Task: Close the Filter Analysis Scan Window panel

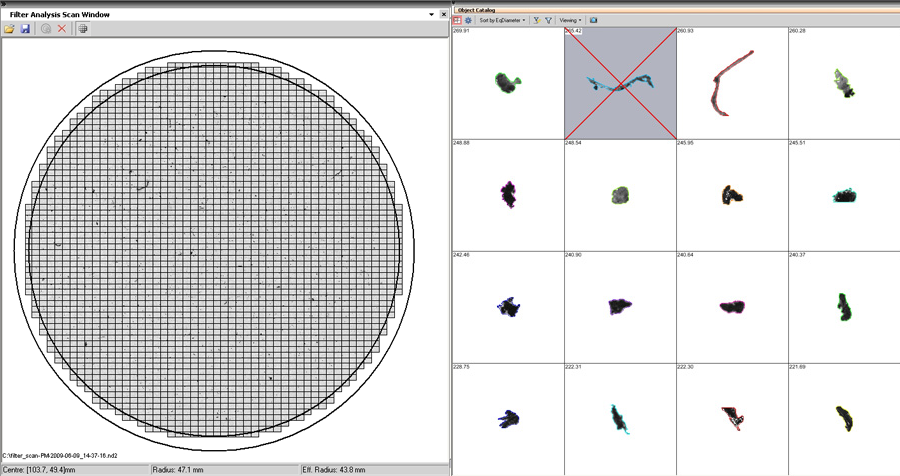Action: click(443, 15)
